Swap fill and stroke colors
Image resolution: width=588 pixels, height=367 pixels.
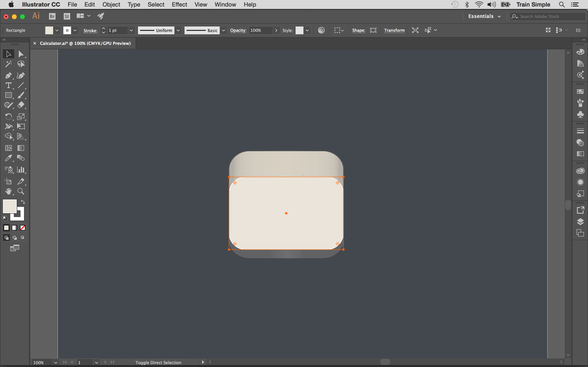(22, 202)
